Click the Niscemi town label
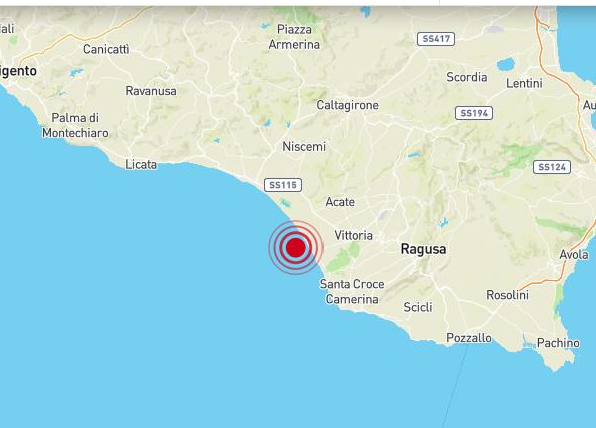 (x=304, y=146)
